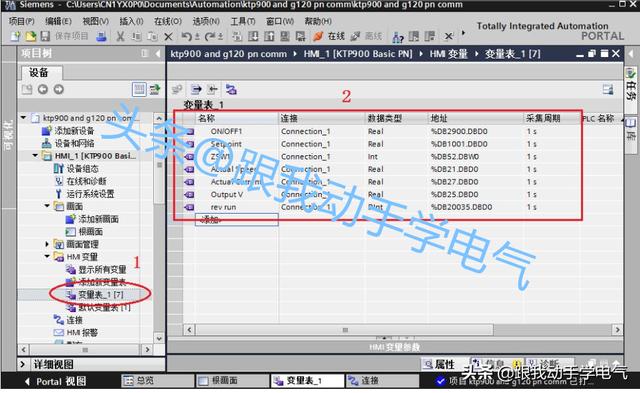Click the Paste icon in toolbar
The height and width of the screenshot is (393, 640).
point(152,36)
